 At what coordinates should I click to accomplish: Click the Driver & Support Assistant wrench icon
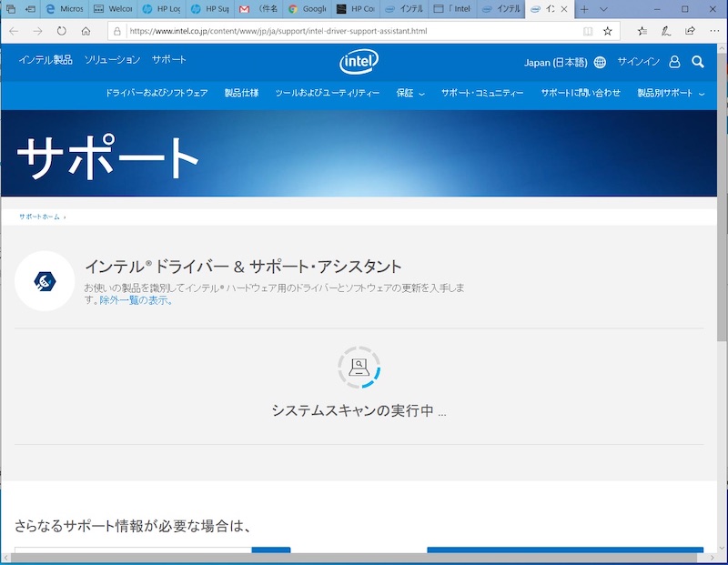[x=45, y=281]
